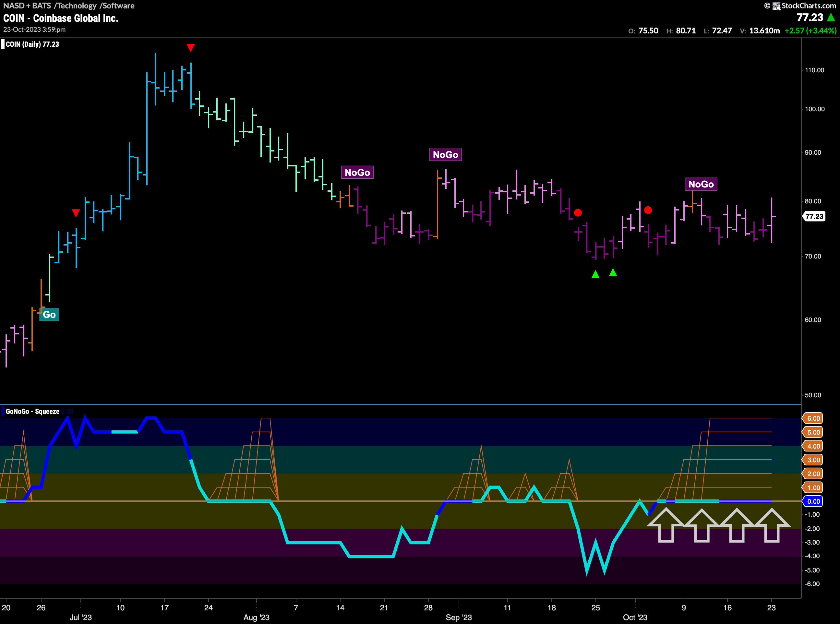Click the -3.00 oscillator axis label
Image resolution: width=840 pixels, height=624 pixels.
pyautogui.click(x=812, y=542)
